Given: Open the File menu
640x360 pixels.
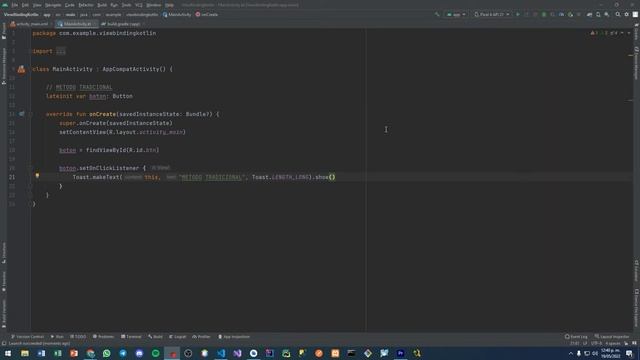Looking at the screenshot, I should 15,5.
